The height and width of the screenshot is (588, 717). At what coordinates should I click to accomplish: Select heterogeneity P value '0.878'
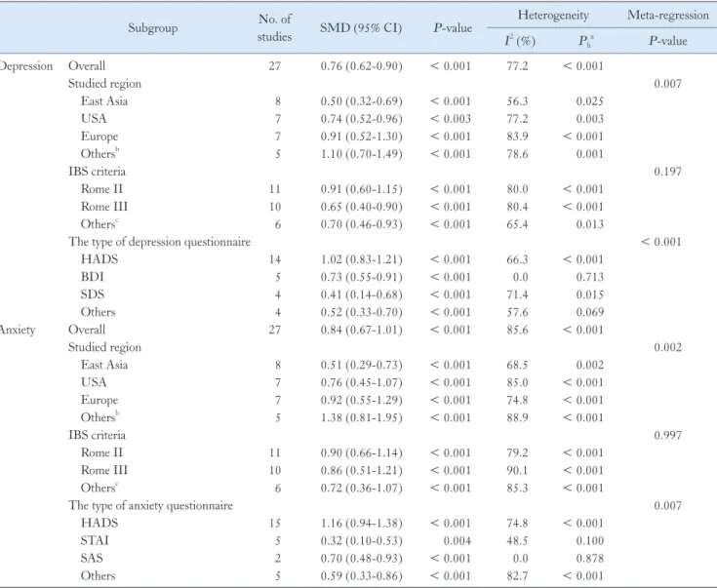[590, 559]
